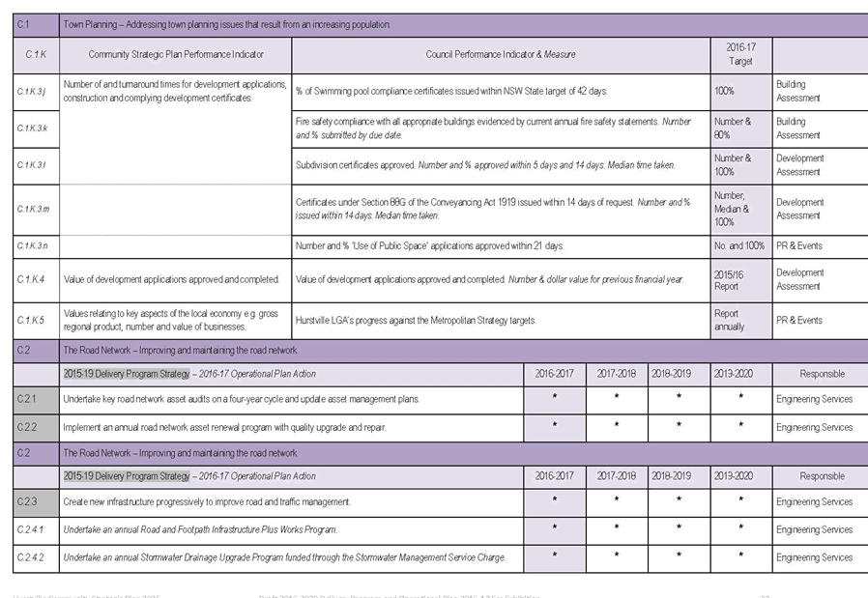The width and height of the screenshot is (868, 598).
Task: Select the Community Strategic Plan Performance Indicator header
Action: [x=175, y=55]
